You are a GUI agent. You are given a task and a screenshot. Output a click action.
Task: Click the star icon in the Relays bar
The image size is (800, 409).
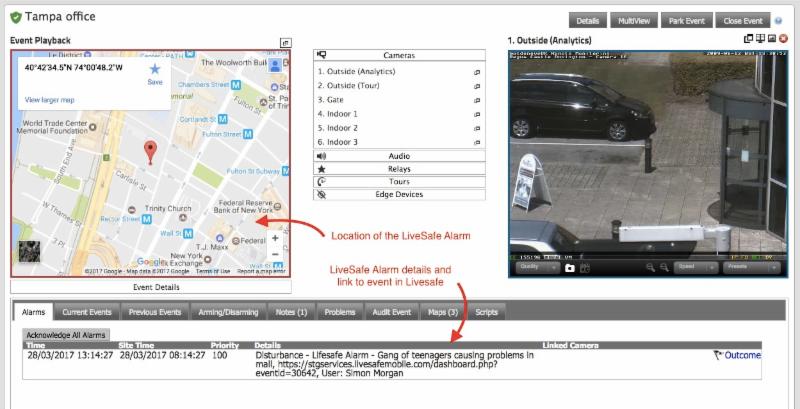[321, 169]
